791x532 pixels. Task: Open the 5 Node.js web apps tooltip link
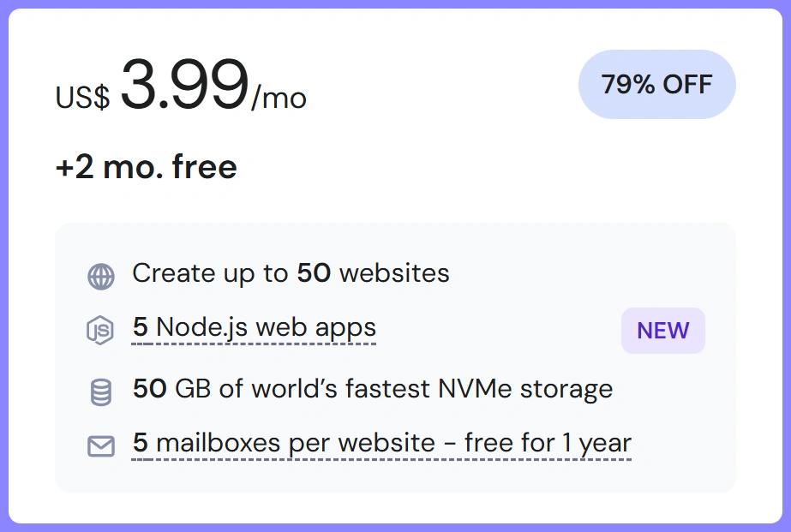(253, 327)
